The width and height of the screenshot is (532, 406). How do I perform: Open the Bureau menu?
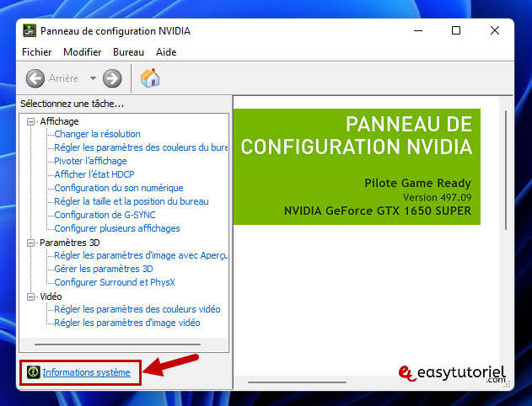pos(129,52)
